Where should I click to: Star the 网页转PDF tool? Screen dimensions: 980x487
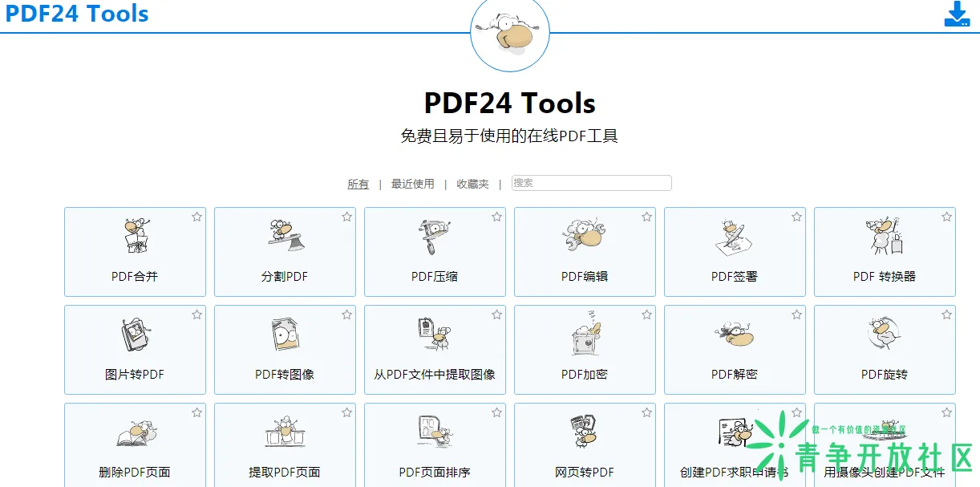(x=646, y=412)
